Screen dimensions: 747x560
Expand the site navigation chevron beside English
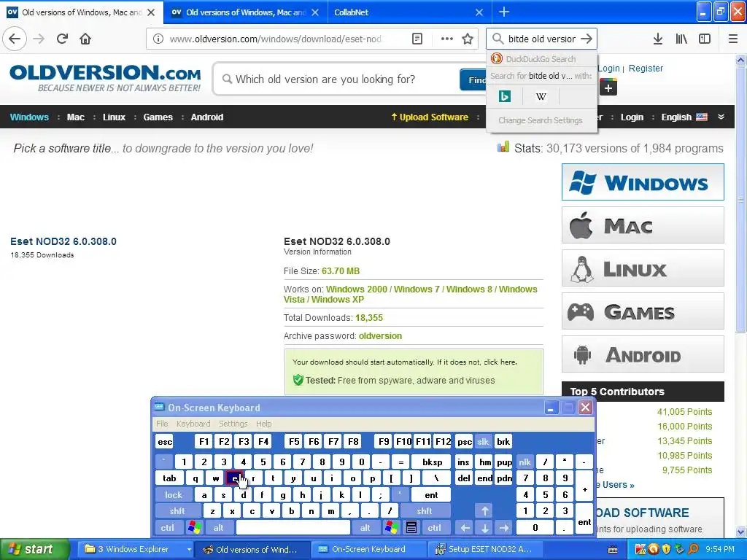[x=721, y=117]
